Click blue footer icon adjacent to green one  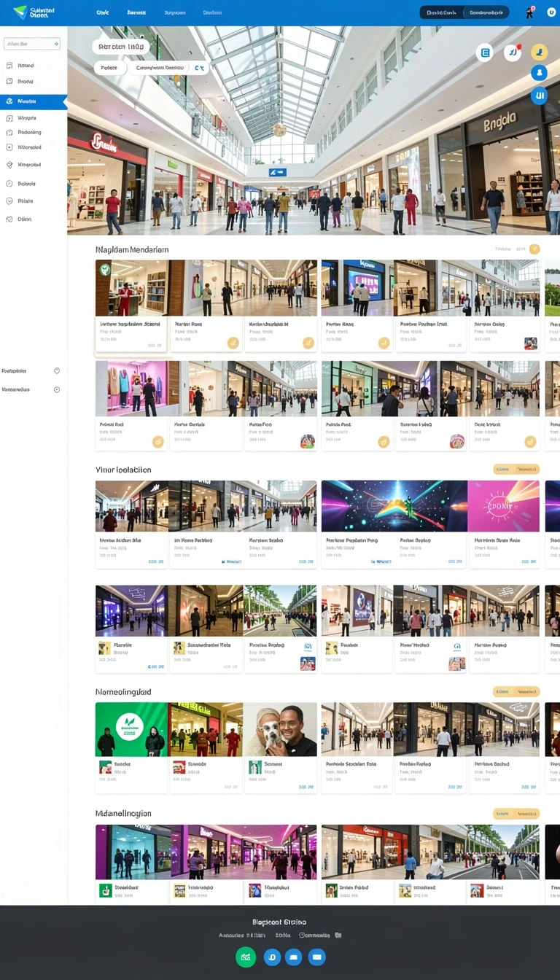[x=272, y=957]
